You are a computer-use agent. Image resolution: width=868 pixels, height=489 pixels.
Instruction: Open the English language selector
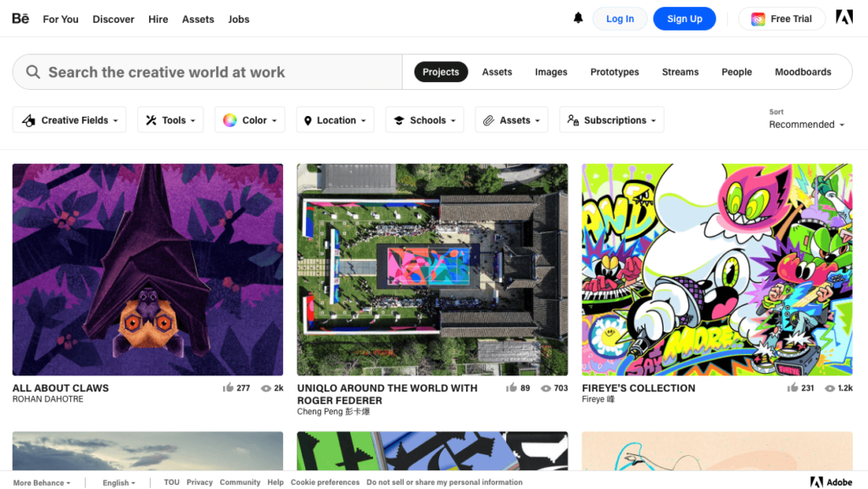coord(118,482)
